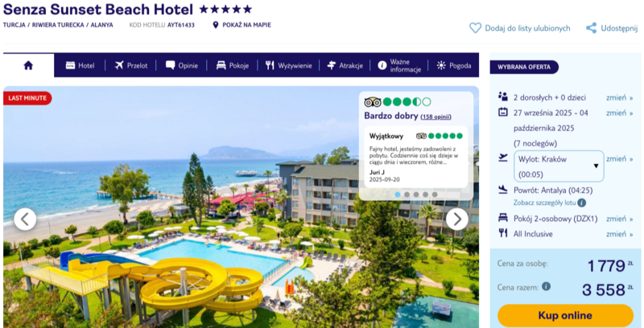Click the share icon next to Udostępnij
This screenshot has width=644, height=328.
click(591, 28)
